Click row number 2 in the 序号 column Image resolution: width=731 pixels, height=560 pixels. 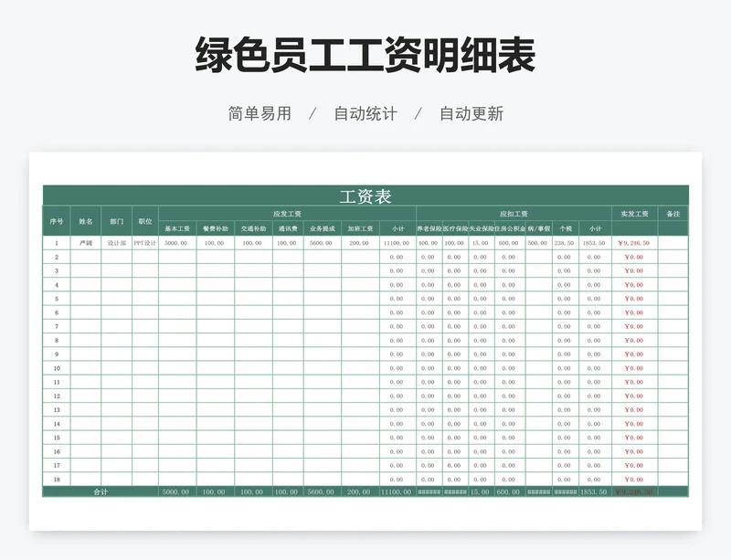pyautogui.click(x=57, y=257)
